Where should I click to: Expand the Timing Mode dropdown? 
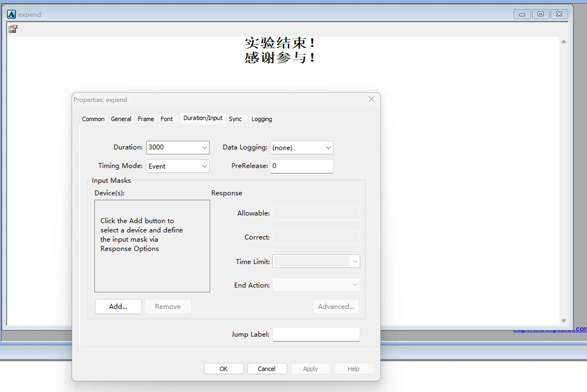click(204, 166)
